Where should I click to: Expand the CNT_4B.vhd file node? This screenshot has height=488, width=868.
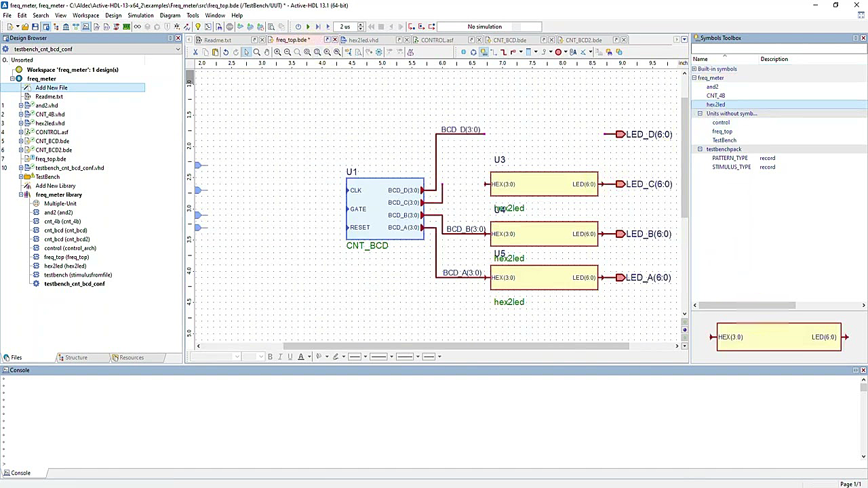pyautogui.click(x=21, y=115)
